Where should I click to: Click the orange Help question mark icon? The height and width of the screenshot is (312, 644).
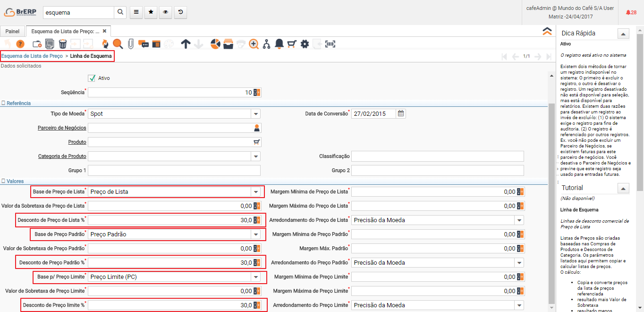(20, 44)
